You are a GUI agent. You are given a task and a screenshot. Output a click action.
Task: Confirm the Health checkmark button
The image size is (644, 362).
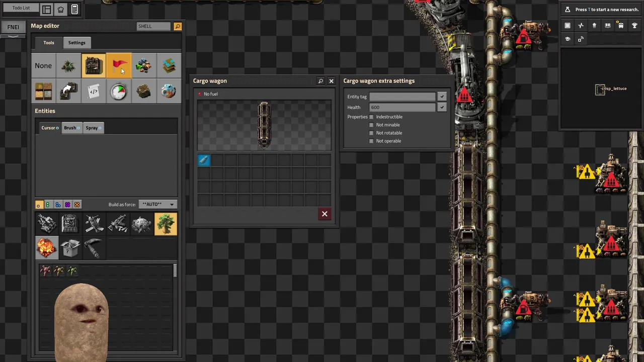tap(442, 107)
